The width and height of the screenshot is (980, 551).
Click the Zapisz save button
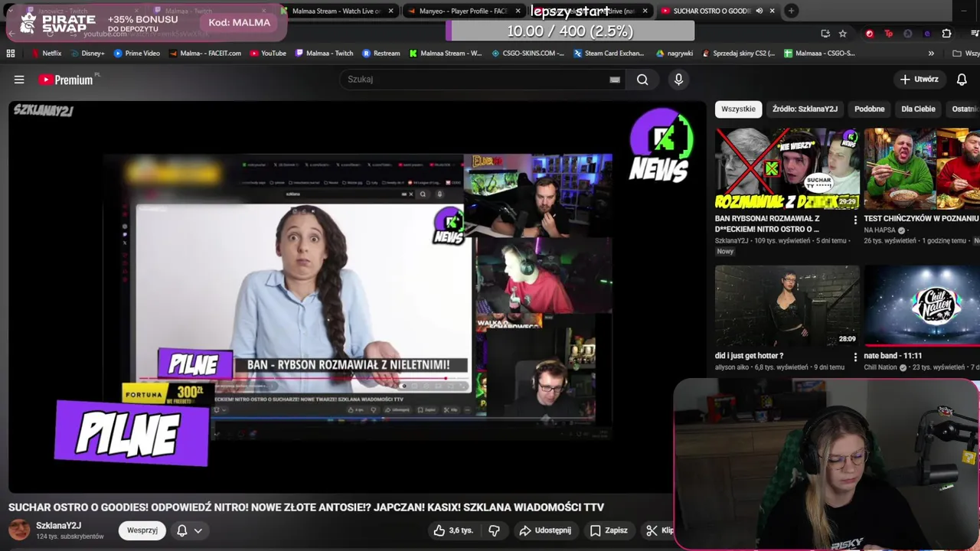pos(609,530)
